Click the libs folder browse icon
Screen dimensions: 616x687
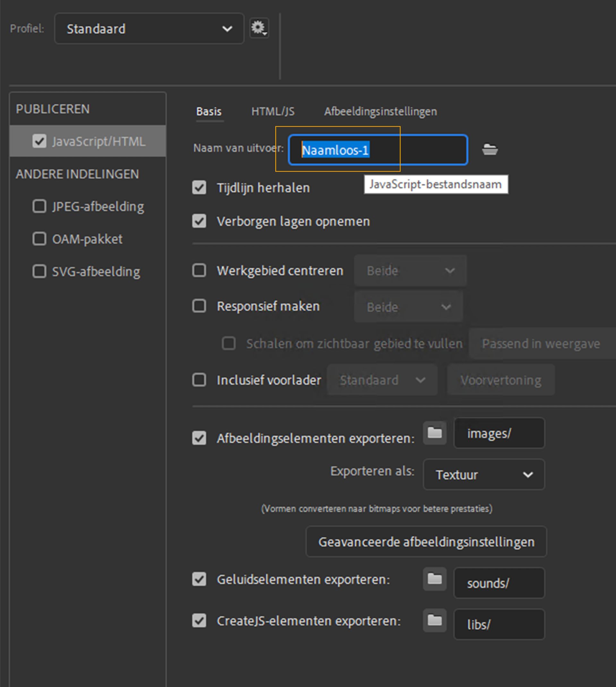tap(435, 621)
